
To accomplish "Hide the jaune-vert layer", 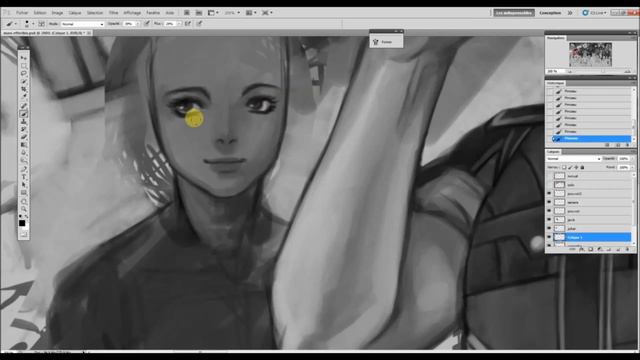I will click(x=549, y=211).
